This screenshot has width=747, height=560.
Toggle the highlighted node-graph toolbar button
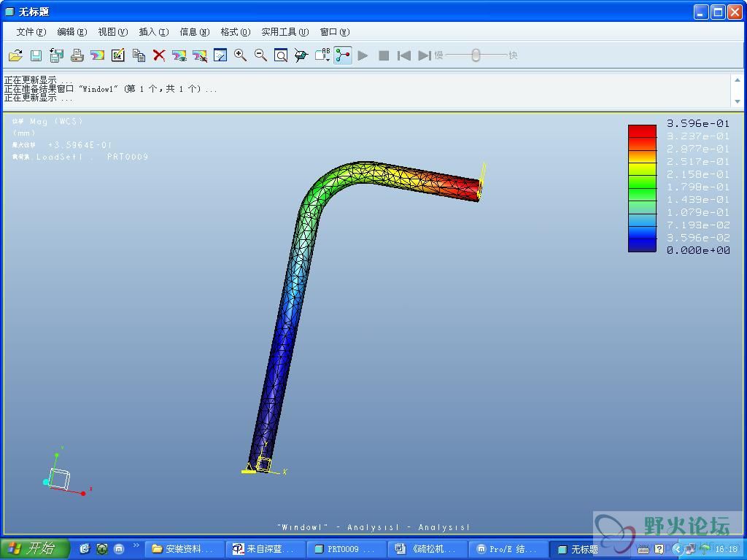click(343, 55)
